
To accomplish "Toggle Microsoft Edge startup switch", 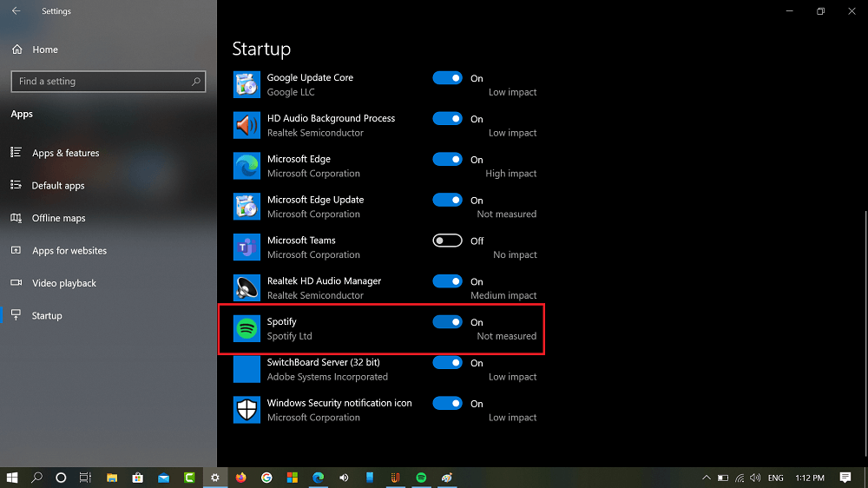I will pos(447,160).
